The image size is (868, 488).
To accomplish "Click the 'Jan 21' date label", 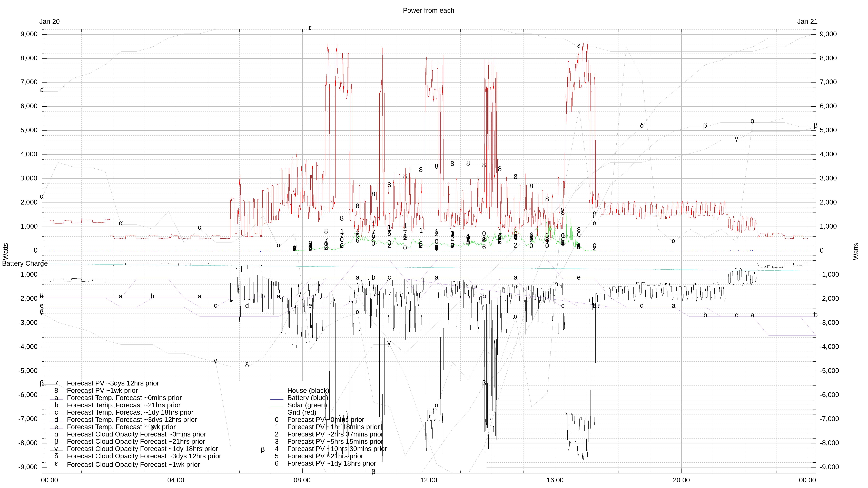I will tap(807, 22).
